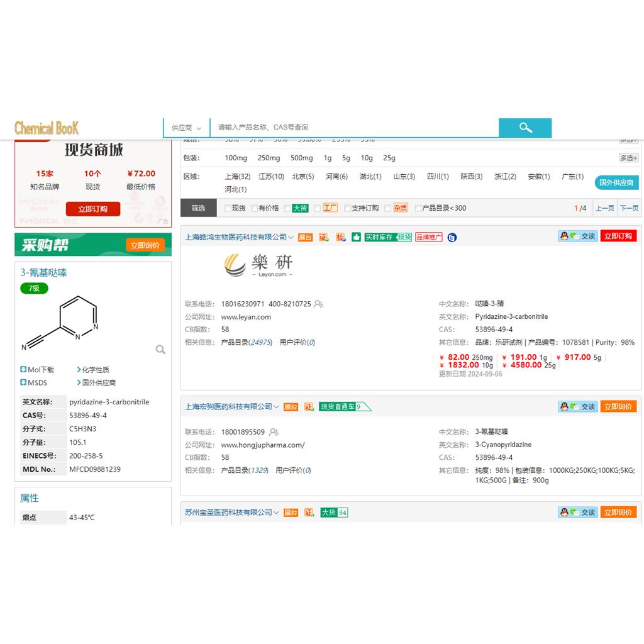Screen dimensions: 644x644
Task: Select the 上海(32) region filter
Action: coord(237,177)
